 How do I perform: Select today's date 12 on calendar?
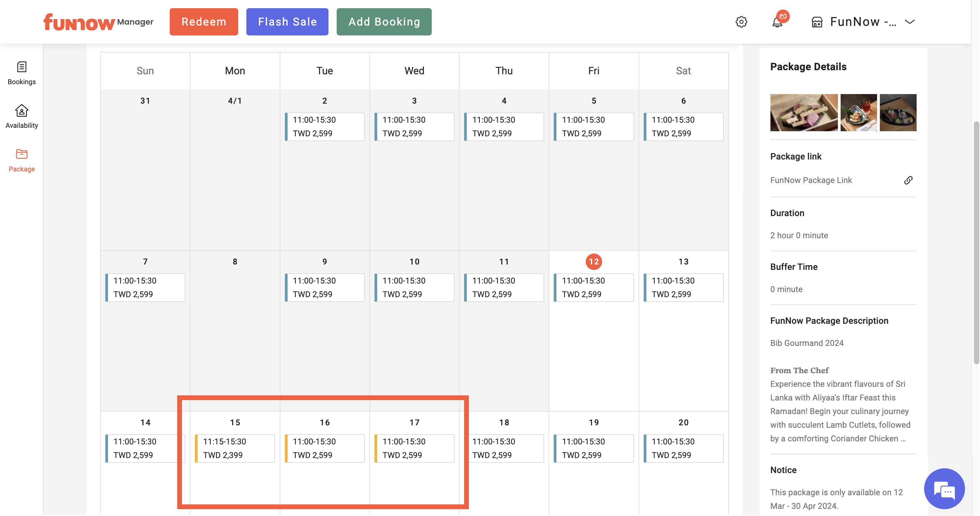pyautogui.click(x=594, y=261)
